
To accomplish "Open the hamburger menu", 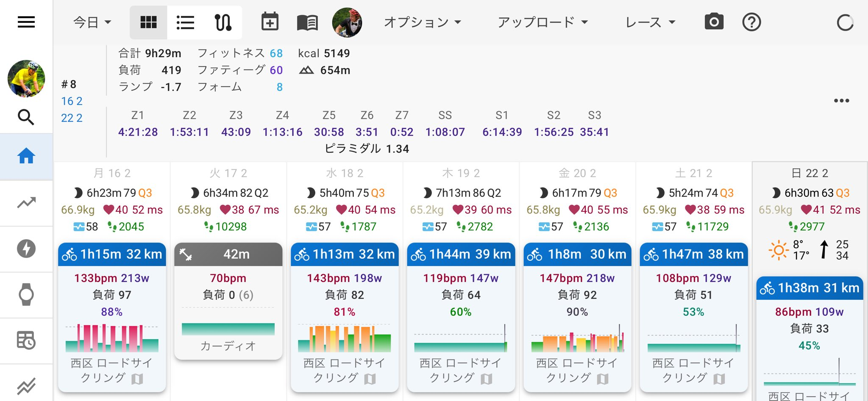I will click(26, 22).
